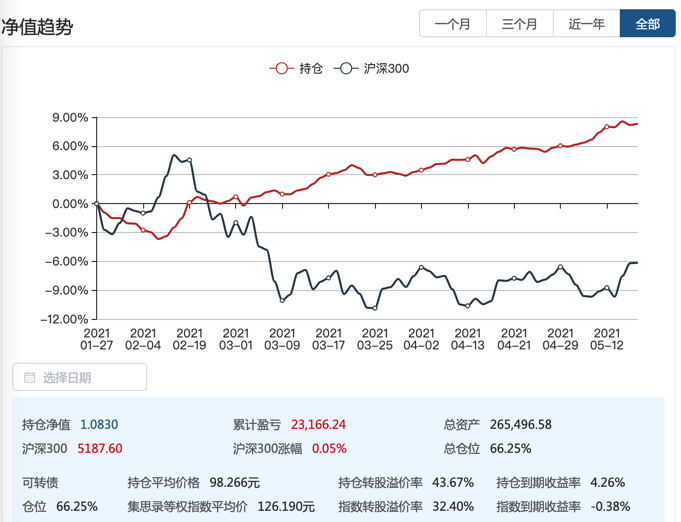The image size is (681, 522).
Task: Click the red 持仓 legend marker icon
Action: coord(281,69)
